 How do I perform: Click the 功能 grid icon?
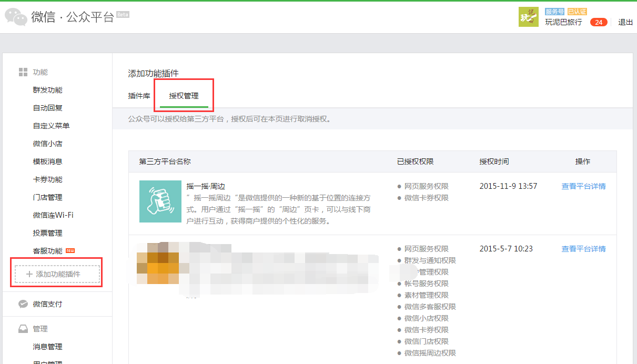23,72
